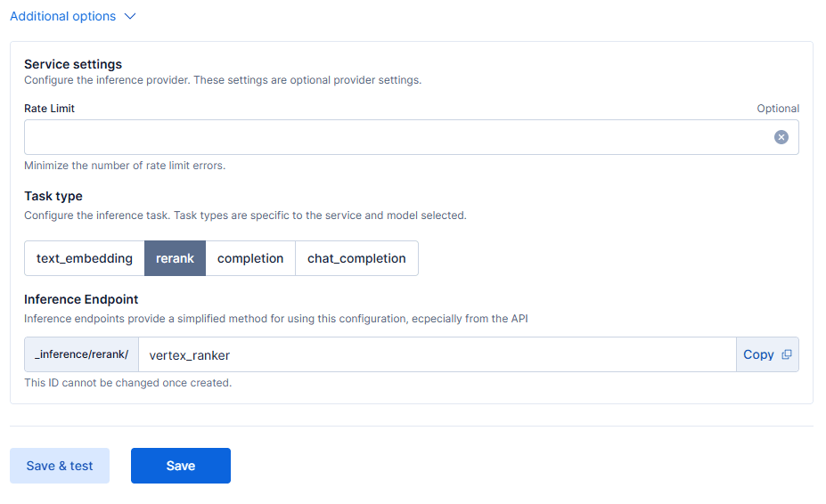Viewport: 826px width, 504px height.
Task: Click the copy icon beside Copy
Action: [x=787, y=354]
